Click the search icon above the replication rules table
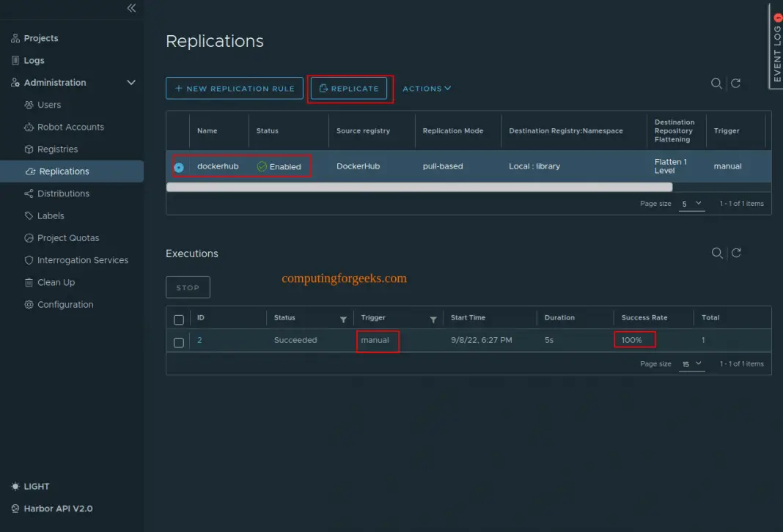 point(716,84)
